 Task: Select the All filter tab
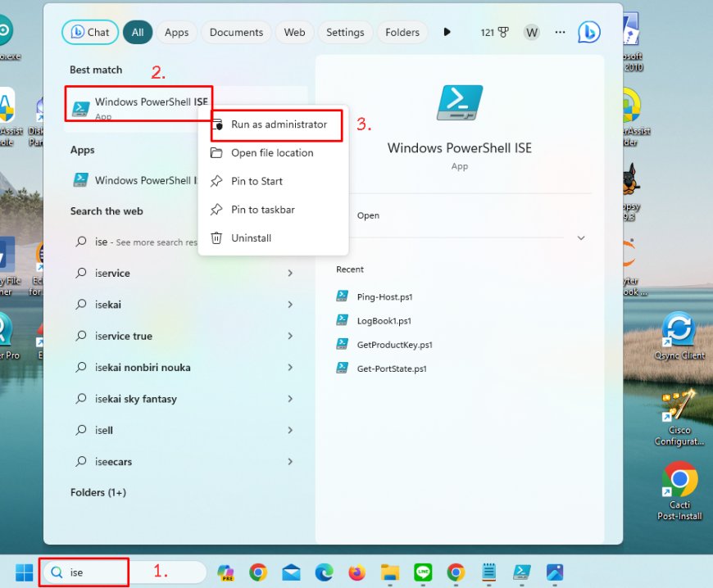(138, 32)
